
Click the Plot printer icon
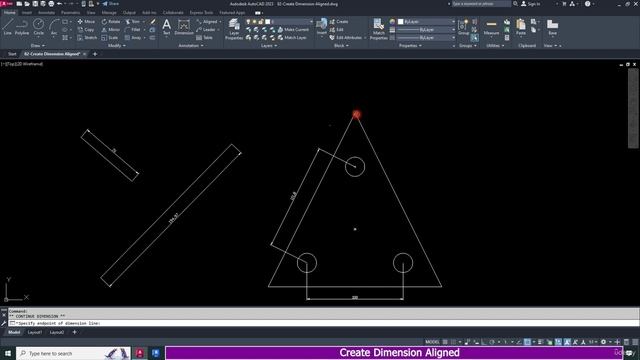51,4
